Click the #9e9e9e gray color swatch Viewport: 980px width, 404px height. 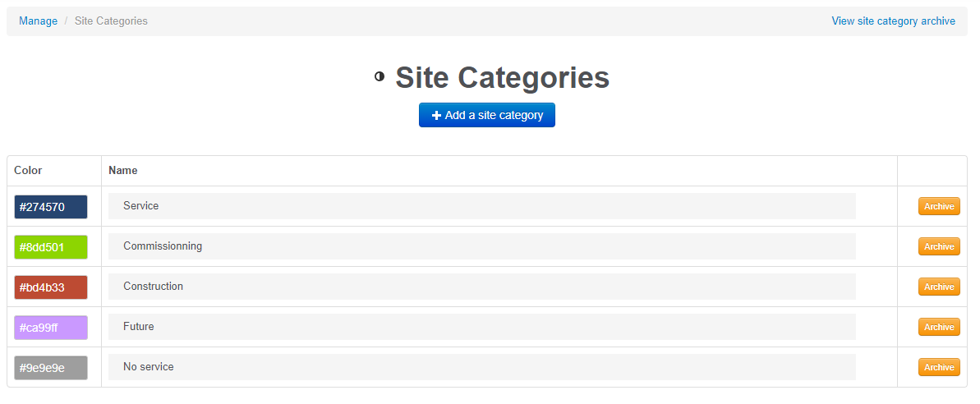(x=51, y=368)
